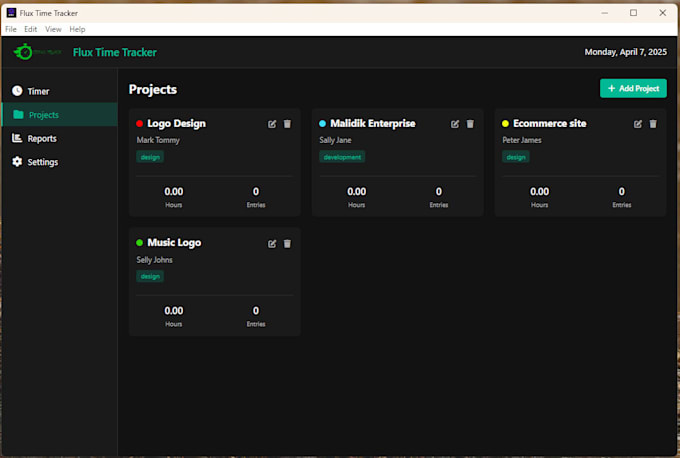Click entries count on Logo Design card
Viewport: 680px width, 458px height.
[256, 192]
